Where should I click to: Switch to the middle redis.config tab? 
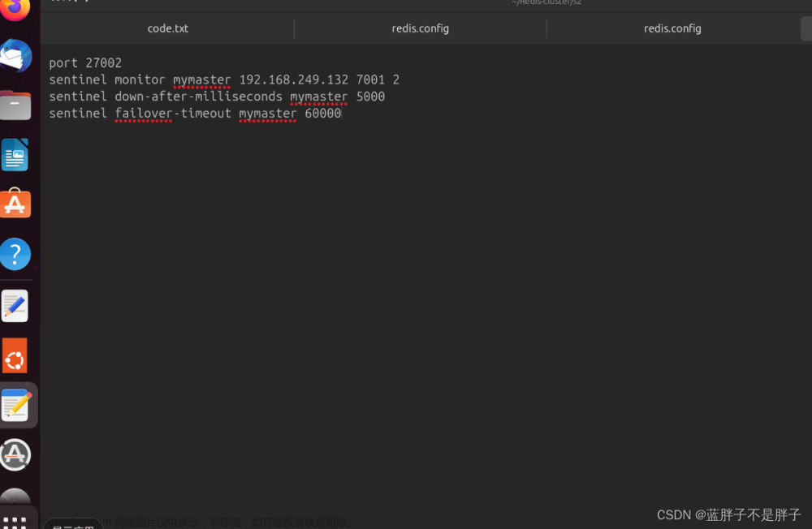tap(420, 28)
